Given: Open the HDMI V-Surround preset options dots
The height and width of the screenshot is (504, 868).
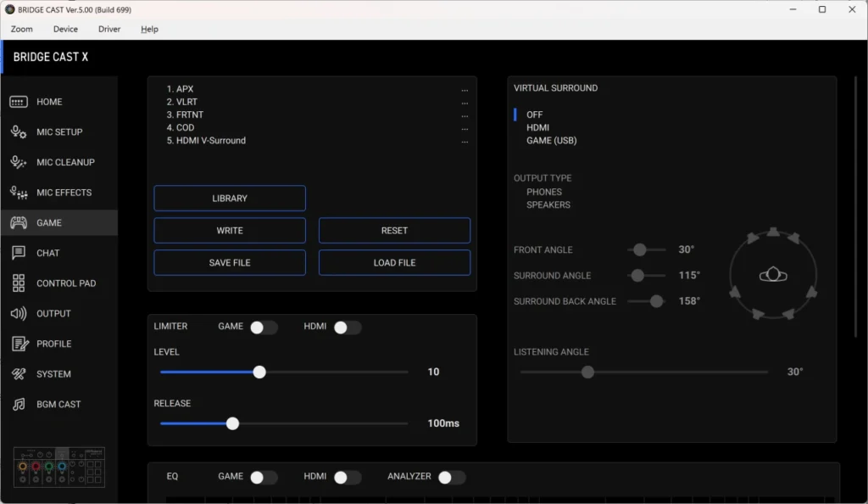Looking at the screenshot, I should [x=465, y=141].
